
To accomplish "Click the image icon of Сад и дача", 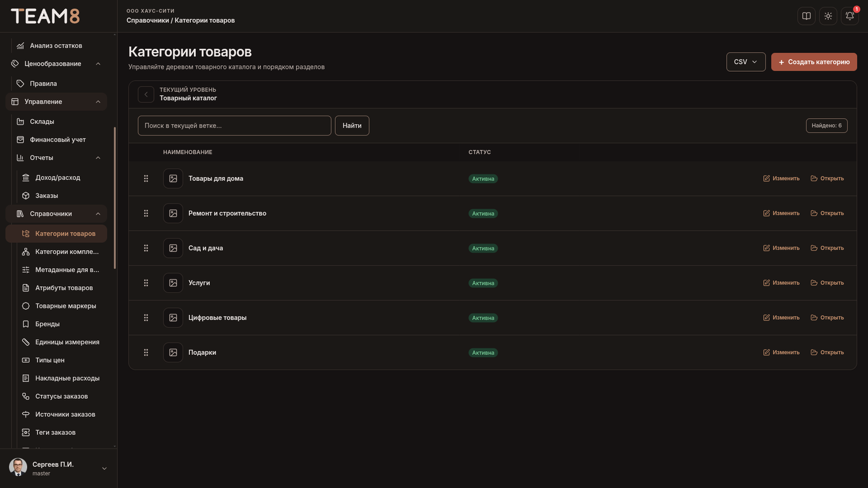I will pos(173,248).
